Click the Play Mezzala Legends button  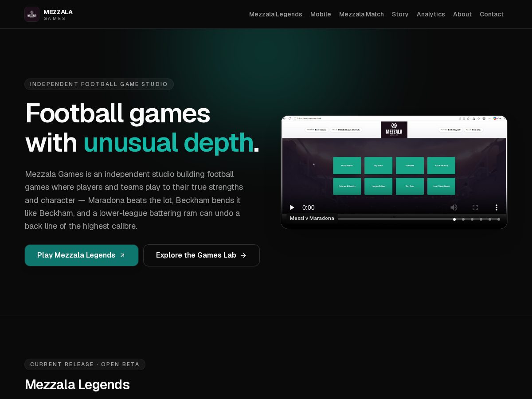82,255
